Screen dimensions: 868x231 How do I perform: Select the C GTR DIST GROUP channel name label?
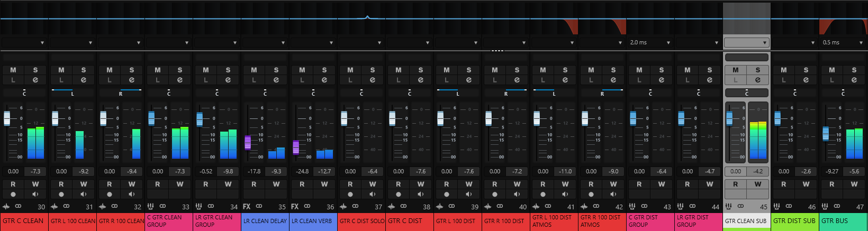[x=650, y=221]
